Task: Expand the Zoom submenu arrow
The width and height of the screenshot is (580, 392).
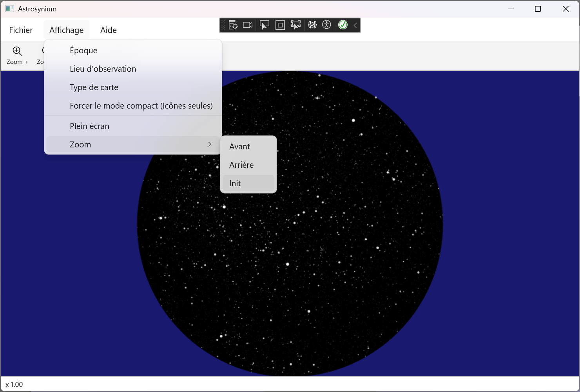Action: tap(210, 144)
